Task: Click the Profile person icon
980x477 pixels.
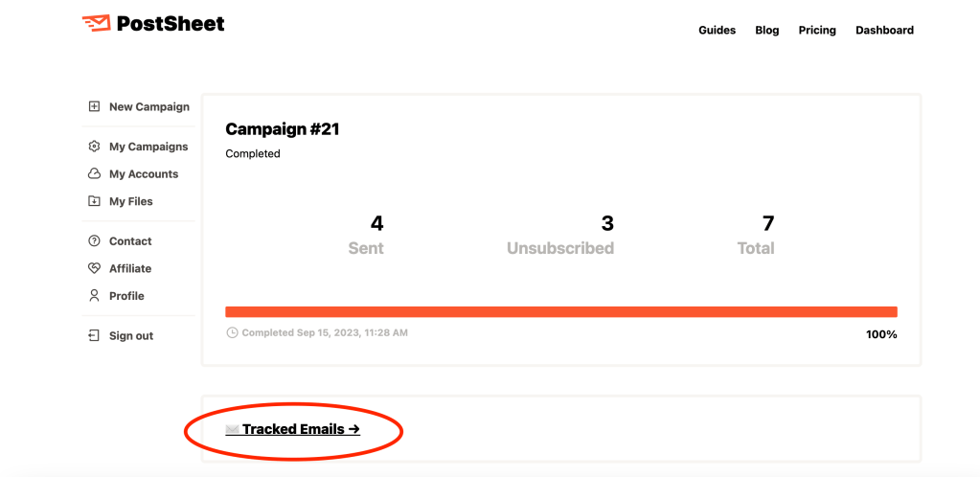Action: [x=94, y=296]
